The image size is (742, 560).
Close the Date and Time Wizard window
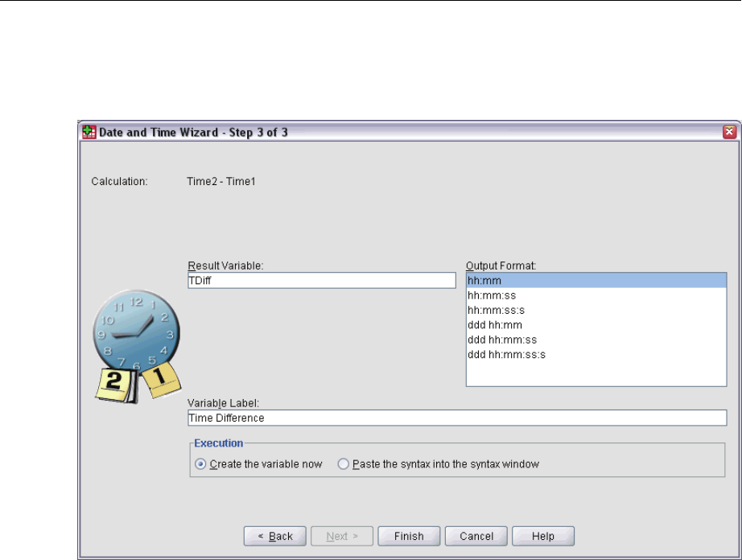[729, 132]
